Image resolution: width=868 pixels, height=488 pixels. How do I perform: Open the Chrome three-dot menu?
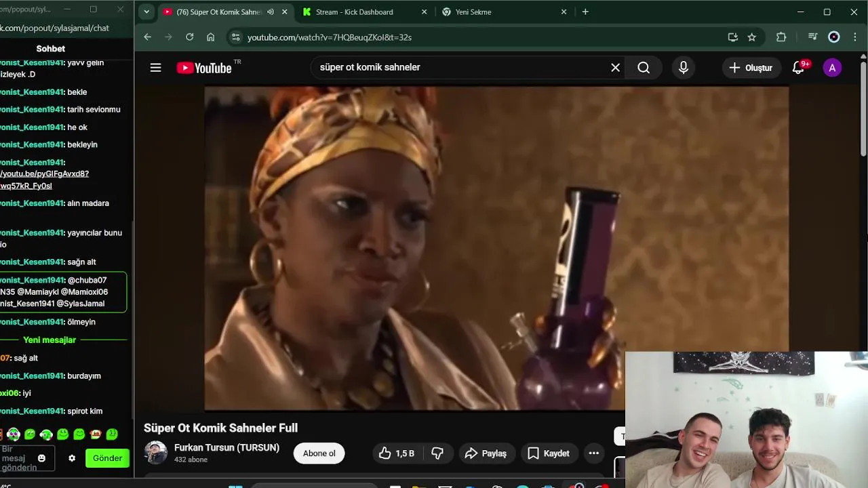coord(854,37)
